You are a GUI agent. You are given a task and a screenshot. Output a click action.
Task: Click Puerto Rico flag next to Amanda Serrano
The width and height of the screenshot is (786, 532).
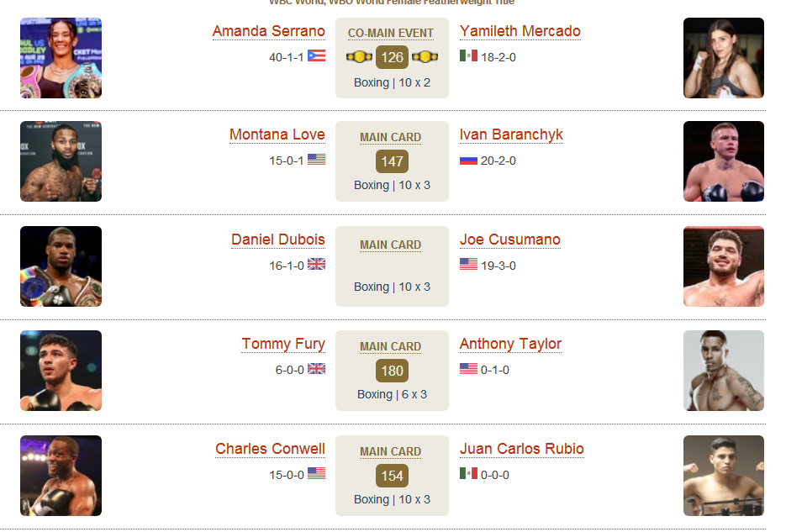click(x=316, y=55)
